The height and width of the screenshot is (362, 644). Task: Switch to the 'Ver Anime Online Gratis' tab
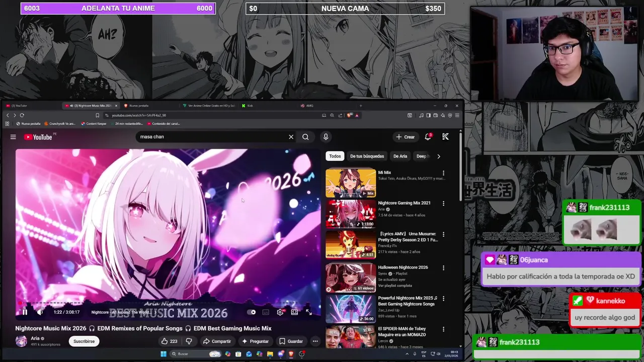pyautogui.click(x=208, y=106)
